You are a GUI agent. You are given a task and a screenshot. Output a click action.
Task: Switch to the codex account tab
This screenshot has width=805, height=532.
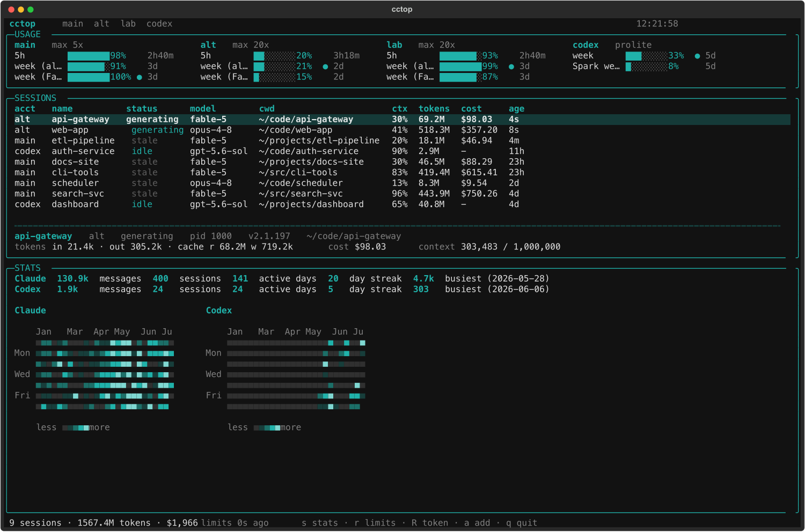pyautogui.click(x=159, y=24)
